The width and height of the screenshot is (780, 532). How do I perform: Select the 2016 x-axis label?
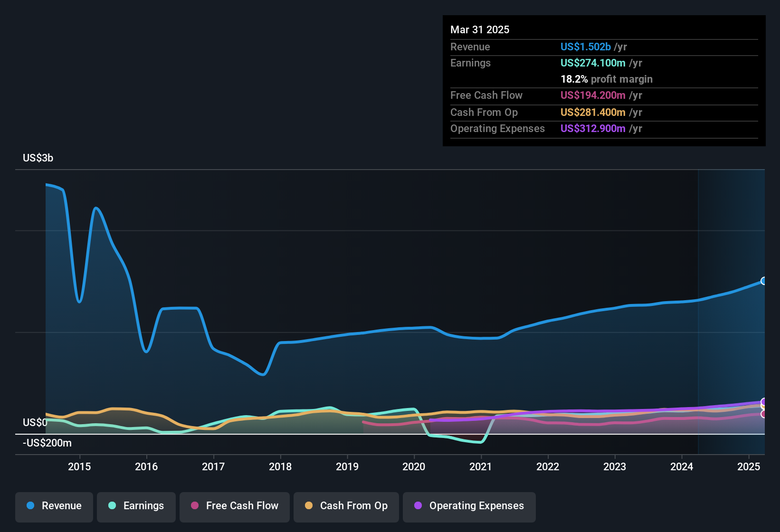point(146,466)
